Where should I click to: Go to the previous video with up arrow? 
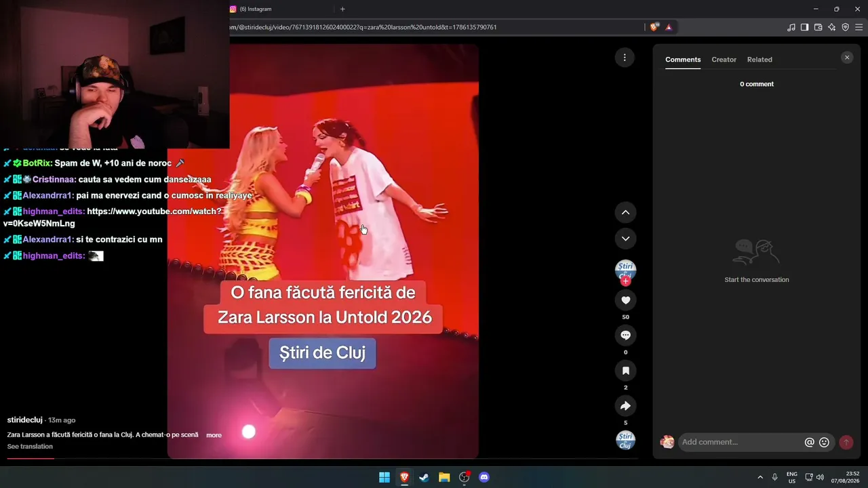625,212
